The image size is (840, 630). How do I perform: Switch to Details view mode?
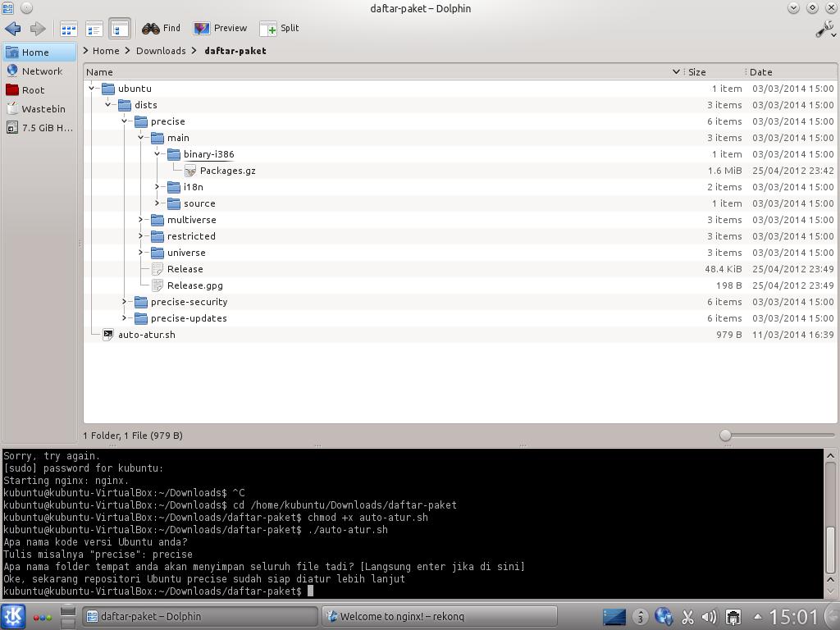tap(120, 29)
